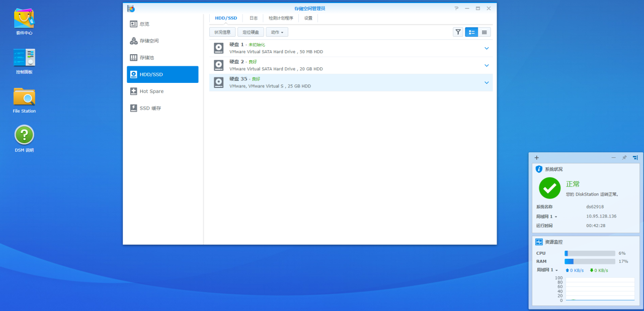The image size is (644, 311).
Task: Launch File Station from desktop
Action: 24,97
